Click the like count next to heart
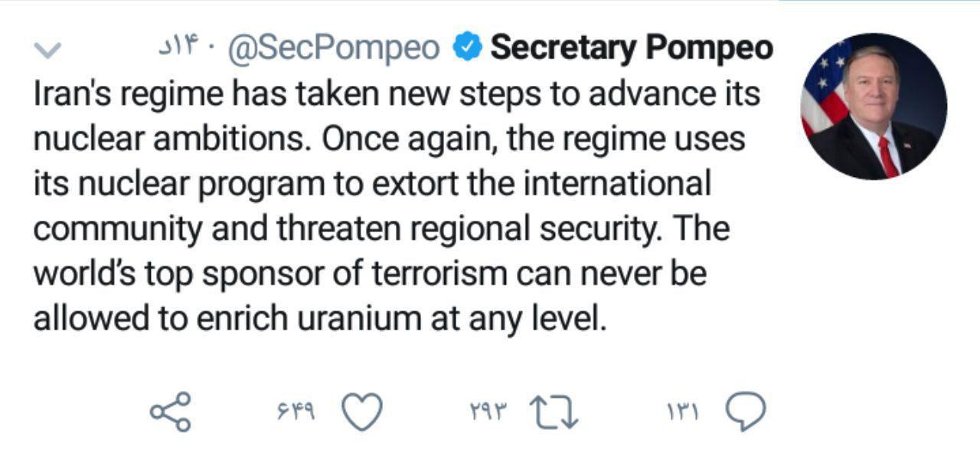980x456 pixels. (295, 412)
